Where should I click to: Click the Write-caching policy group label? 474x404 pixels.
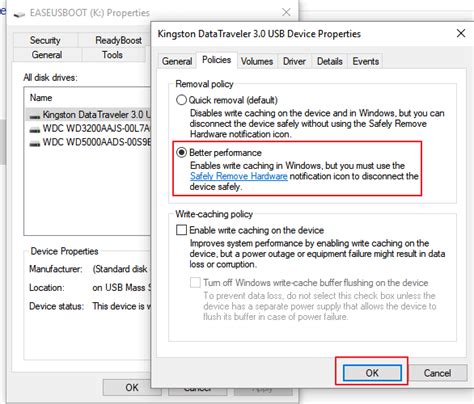click(x=214, y=214)
